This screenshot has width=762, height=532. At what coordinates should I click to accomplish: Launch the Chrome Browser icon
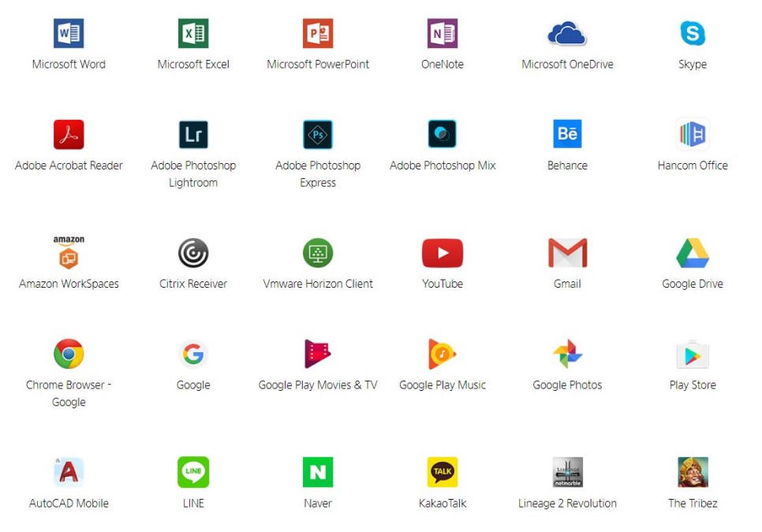point(69,354)
